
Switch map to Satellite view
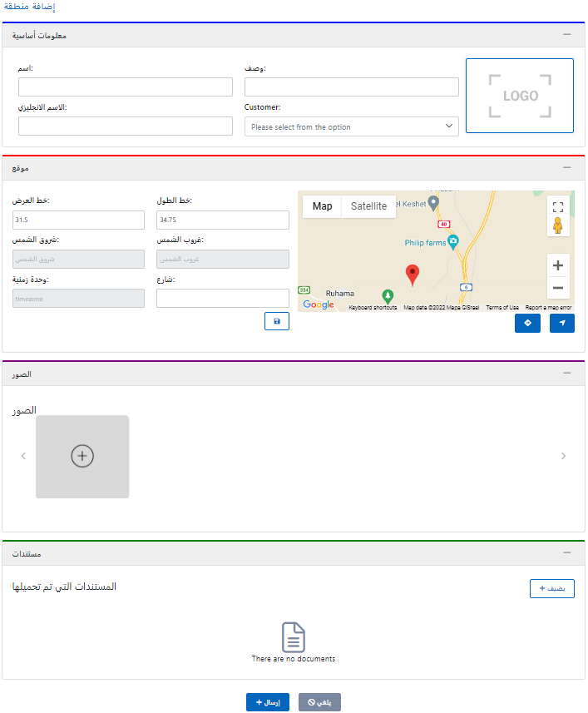pyautogui.click(x=368, y=206)
